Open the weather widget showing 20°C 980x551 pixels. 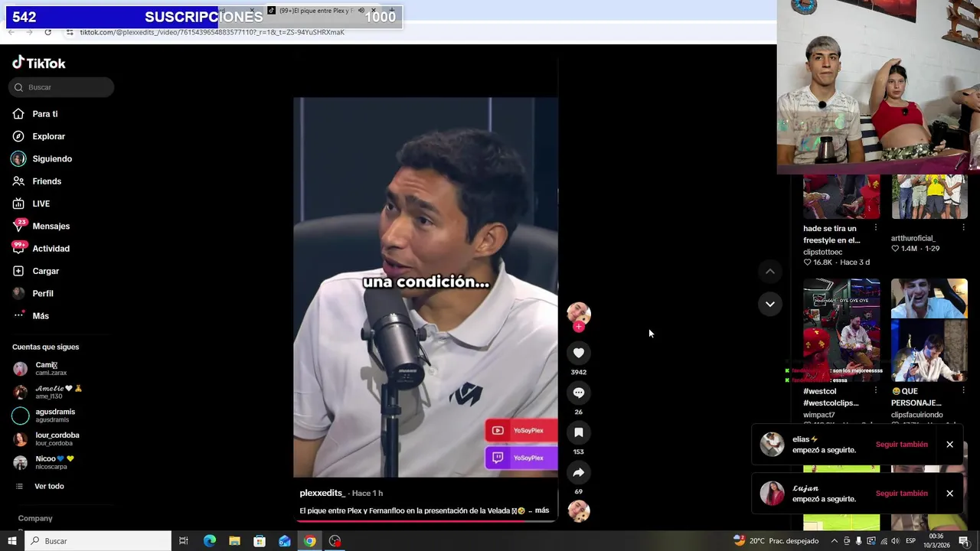(x=776, y=541)
